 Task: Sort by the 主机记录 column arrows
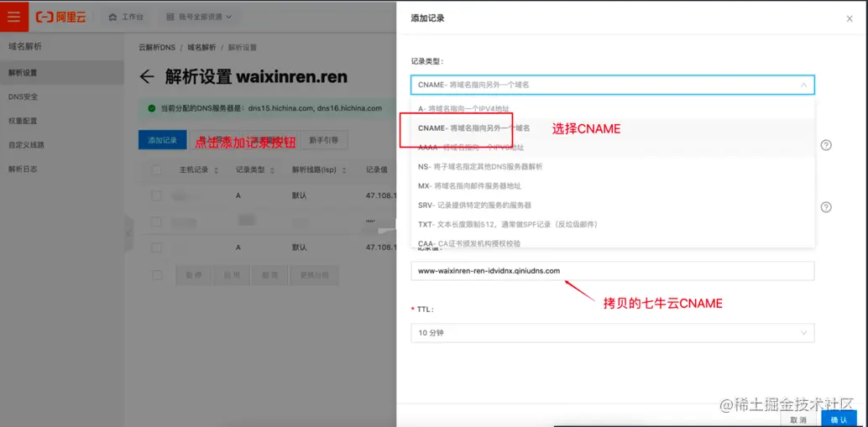(216, 169)
